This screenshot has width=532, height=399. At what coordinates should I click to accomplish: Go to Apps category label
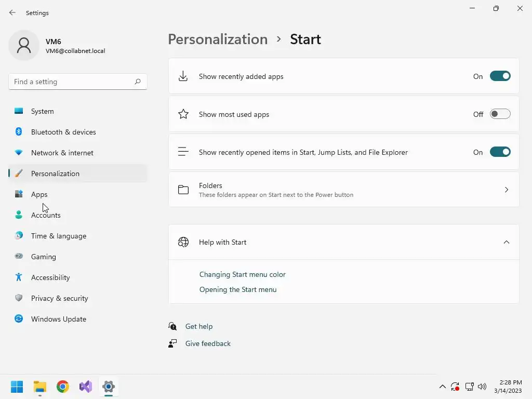(x=39, y=194)
